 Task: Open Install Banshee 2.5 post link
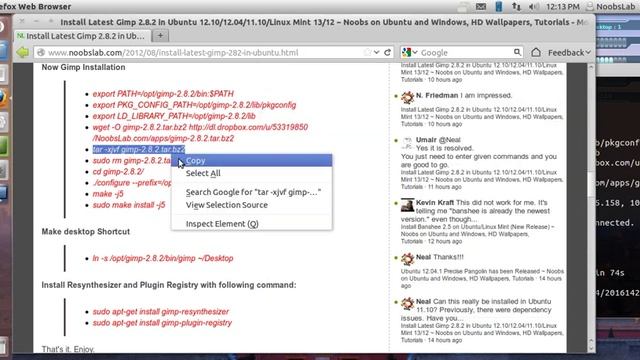tap(477, 234)
